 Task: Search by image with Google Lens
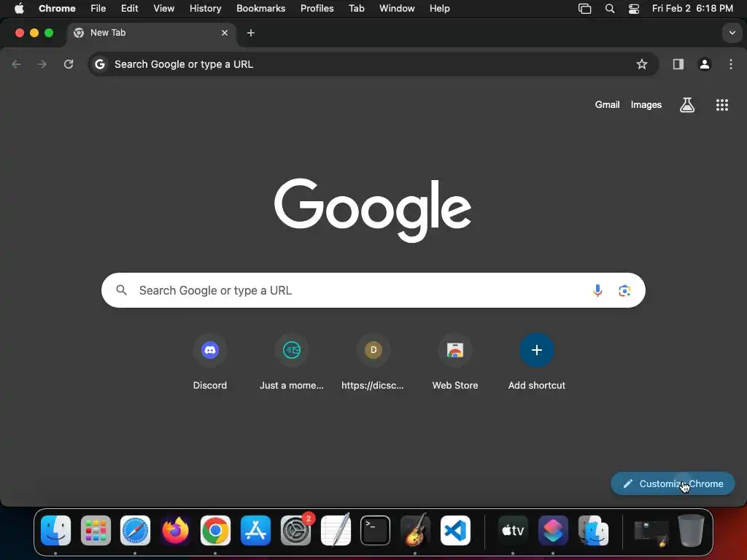coord(624,290)
